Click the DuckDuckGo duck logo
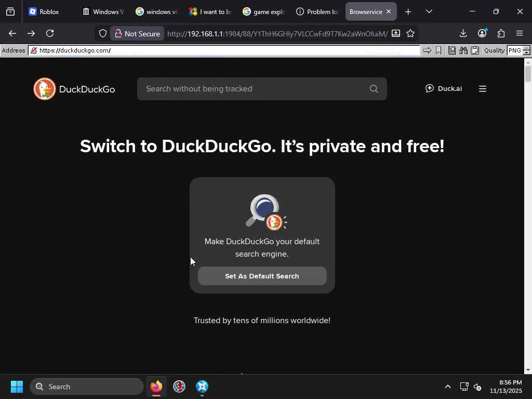Screen dimensions: 532x399 (45, 89)
